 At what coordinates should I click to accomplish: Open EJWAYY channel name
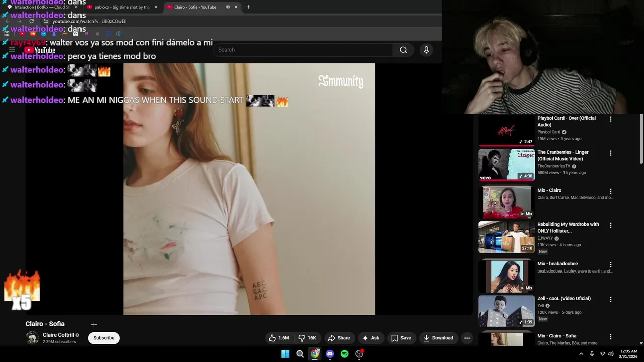click(545, 238)
